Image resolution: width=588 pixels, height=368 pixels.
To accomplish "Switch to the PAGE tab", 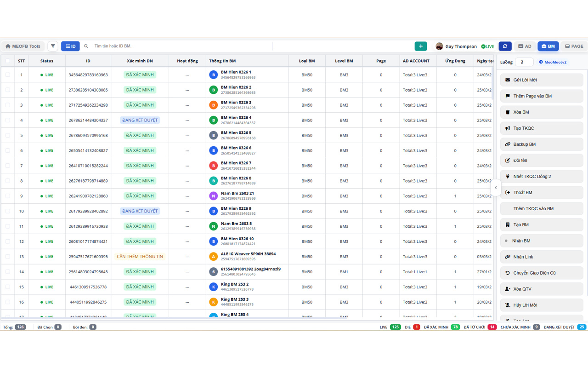I will point(573,46).
